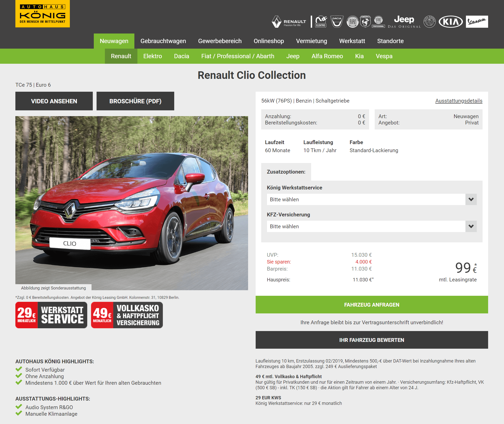Screen dimensions: 504x424
Task: Click FAHRZEUG ANFRAGEN button
Action: pos(372,305)
